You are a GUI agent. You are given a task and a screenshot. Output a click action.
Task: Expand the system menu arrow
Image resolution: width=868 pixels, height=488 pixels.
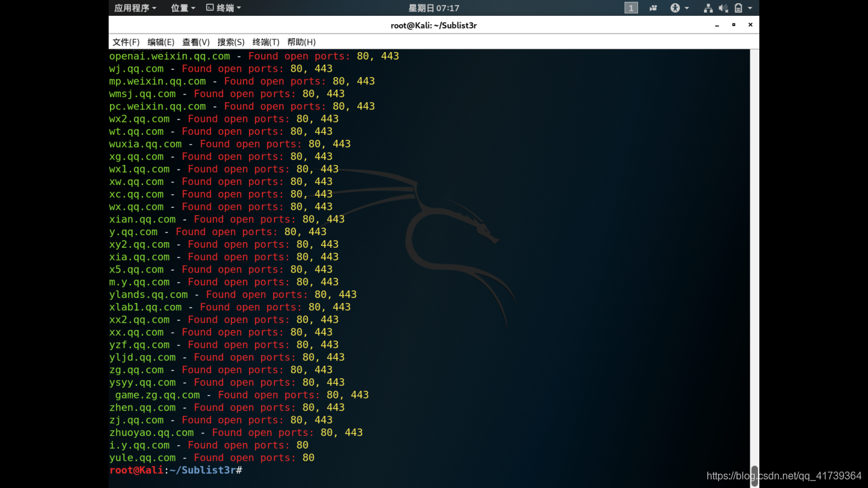click(750, 8)
